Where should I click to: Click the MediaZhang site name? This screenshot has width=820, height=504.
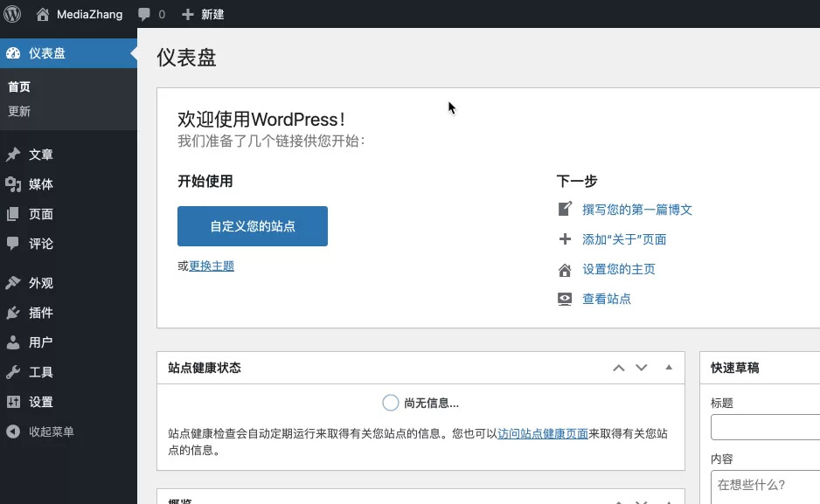click(x=89, y=15)
